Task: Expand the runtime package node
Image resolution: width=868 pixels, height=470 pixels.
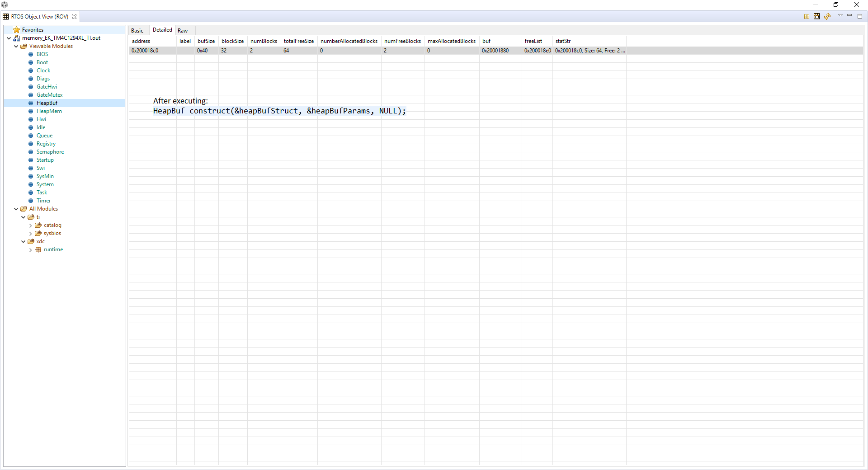Action: [x=31, y=249]
